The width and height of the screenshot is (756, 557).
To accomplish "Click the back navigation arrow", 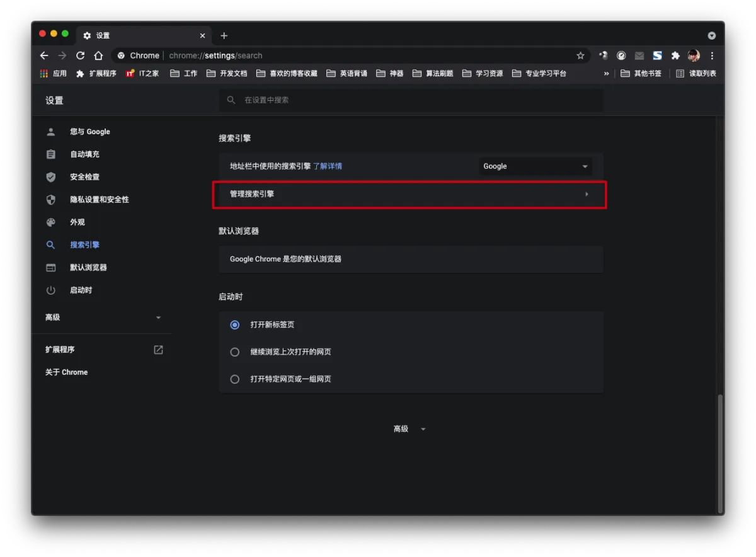I will (x=44, y=55).
